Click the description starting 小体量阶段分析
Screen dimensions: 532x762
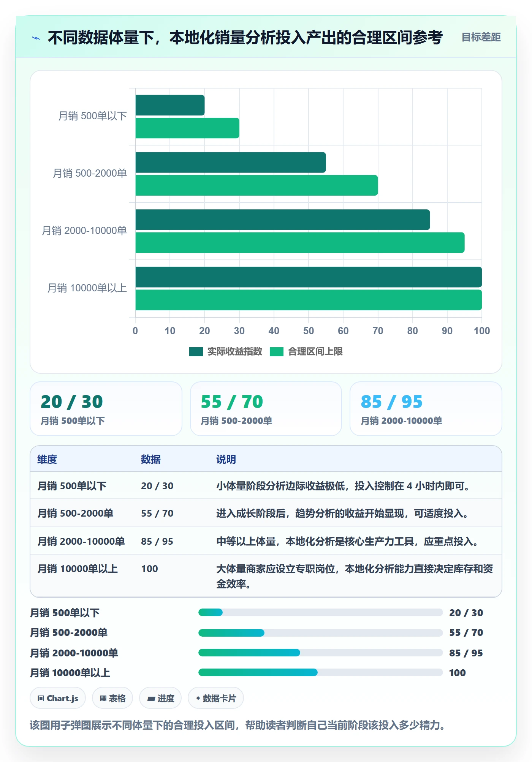[x=344, y=486]
